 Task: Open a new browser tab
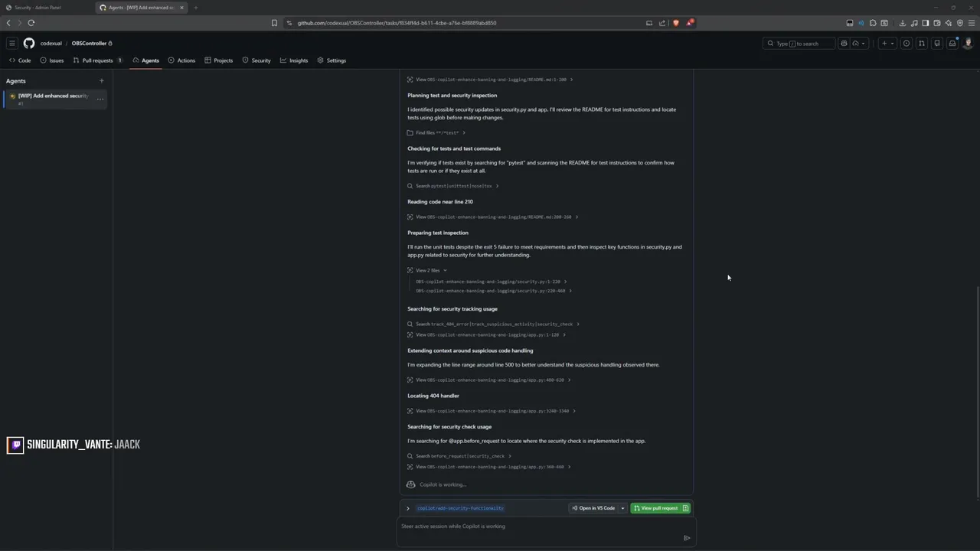click(195, 8)
